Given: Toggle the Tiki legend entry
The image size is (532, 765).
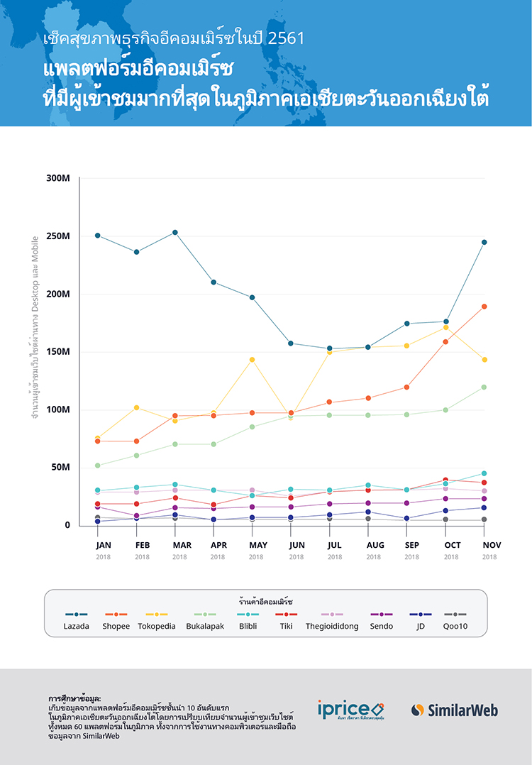Looking at the screenshot, I should pos(285,620).
